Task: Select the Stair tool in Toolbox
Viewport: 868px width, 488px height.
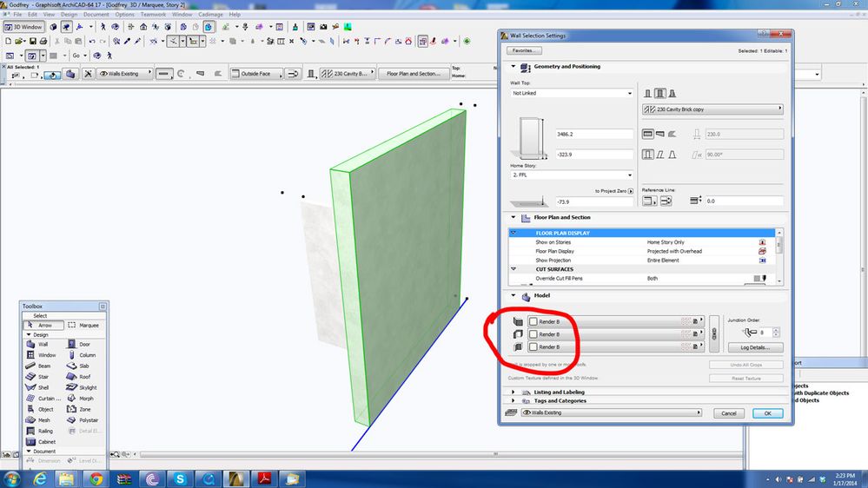Action: pyautogui.click(x=43, y=377)
